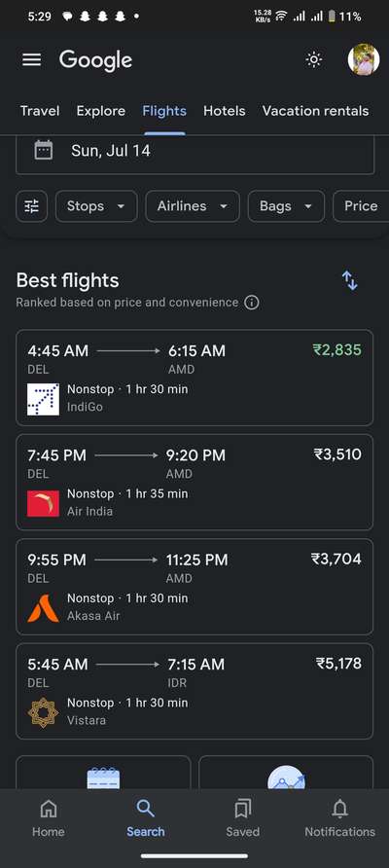Open the Price filter chip
This screenshot has width=389, height=868.
click(x=361, y=206)
